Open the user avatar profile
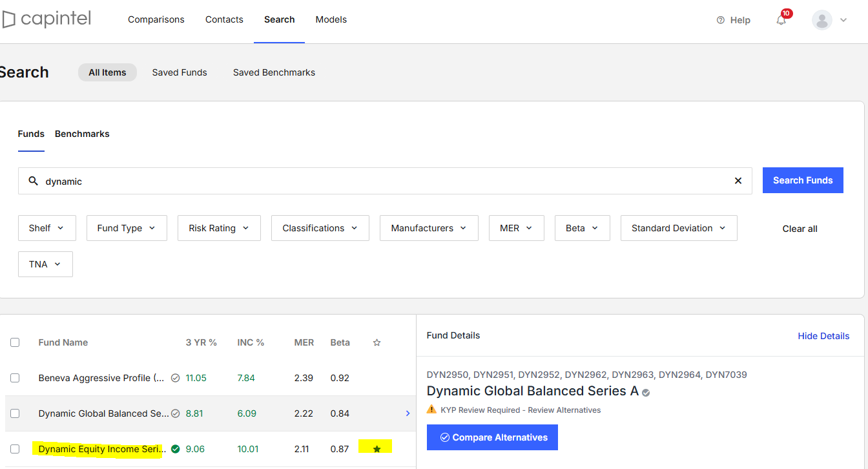 pos(822,20)
